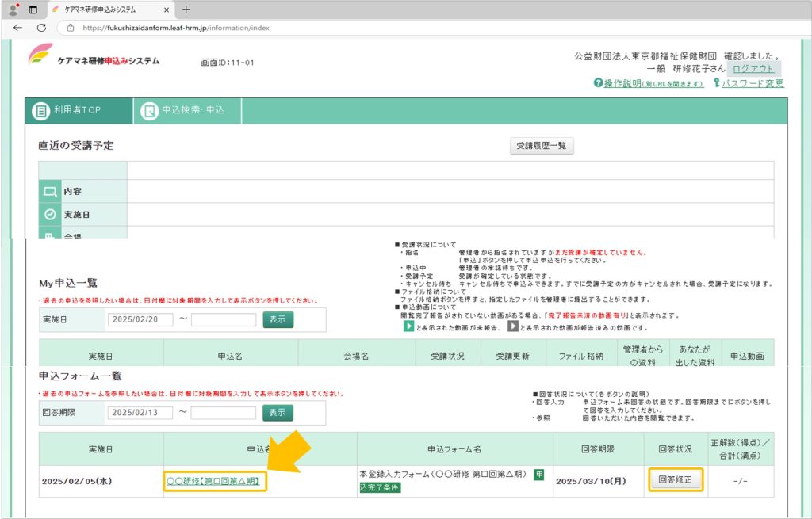Reload the page with the refresh icon
The height and width of the screenshot is (519, 812).
click(41, 27)
